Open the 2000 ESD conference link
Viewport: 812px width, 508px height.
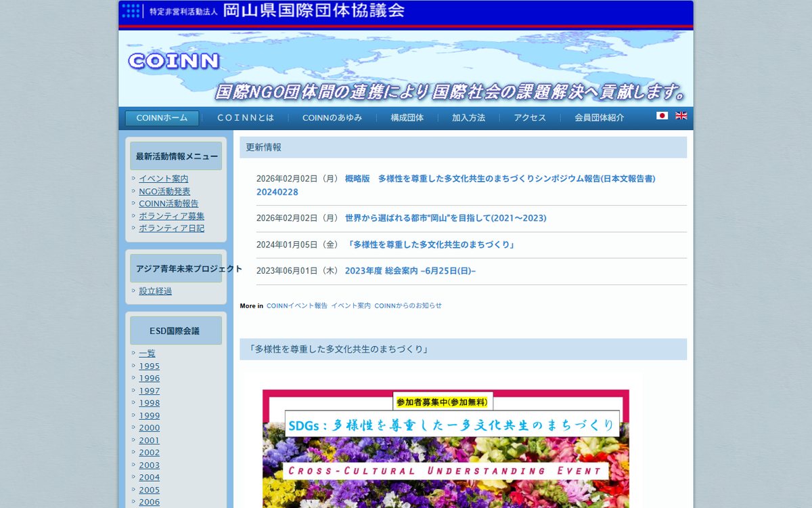point(150,428)
